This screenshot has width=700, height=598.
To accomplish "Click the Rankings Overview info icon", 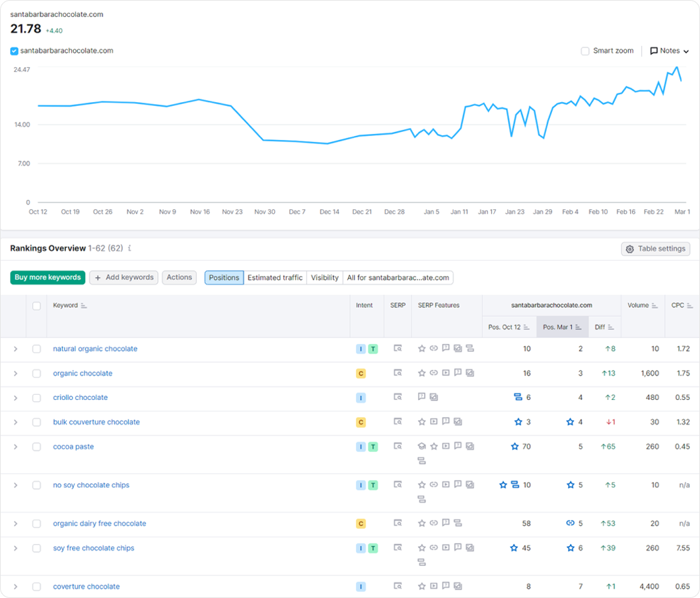I will point(129,248).
